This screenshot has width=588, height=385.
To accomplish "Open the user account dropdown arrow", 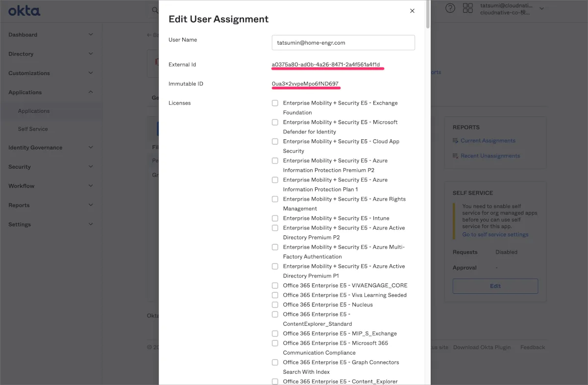I will (541, 8).
